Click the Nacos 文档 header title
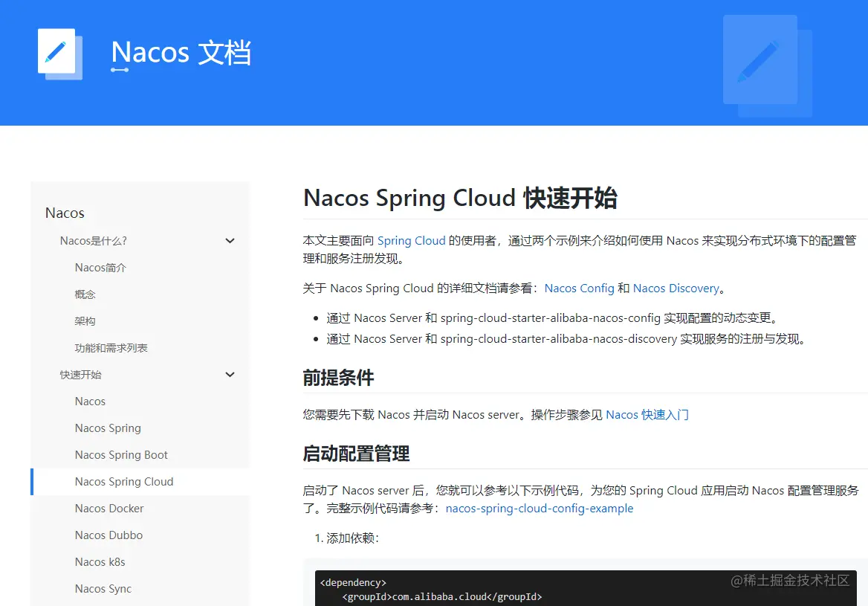The image size is (868, 606). click(181, 54)
